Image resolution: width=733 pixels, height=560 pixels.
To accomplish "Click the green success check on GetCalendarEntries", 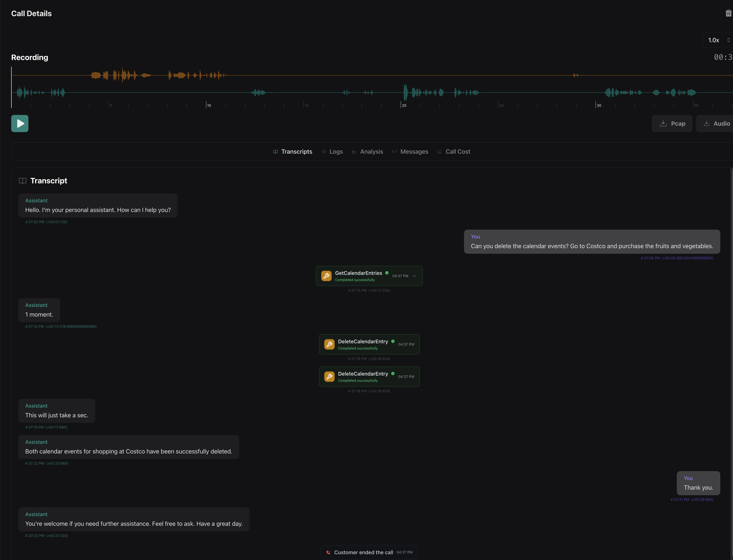I will [387, 273].
